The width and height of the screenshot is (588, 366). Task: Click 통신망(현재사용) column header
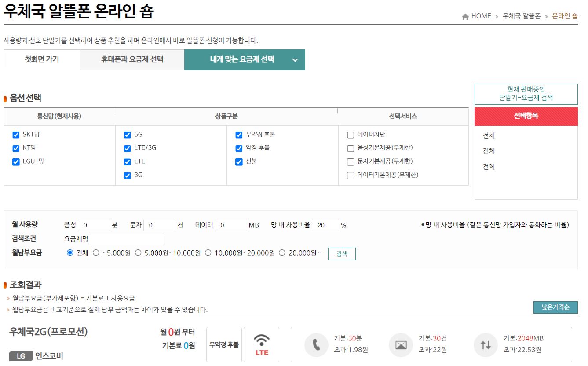(x=59, y=117)
